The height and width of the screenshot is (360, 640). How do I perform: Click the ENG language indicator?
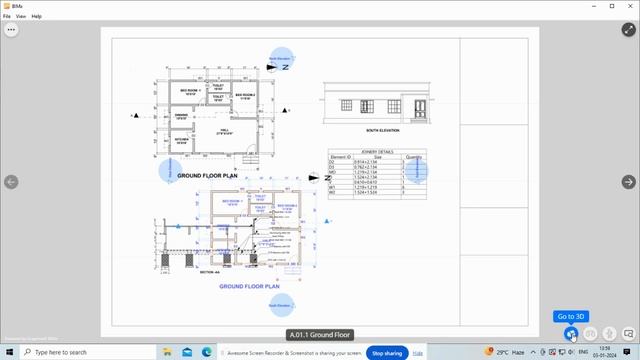click(583, 352)
